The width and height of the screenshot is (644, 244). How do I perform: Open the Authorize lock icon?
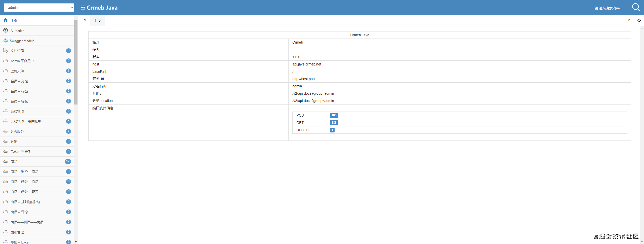pos(6,30)
